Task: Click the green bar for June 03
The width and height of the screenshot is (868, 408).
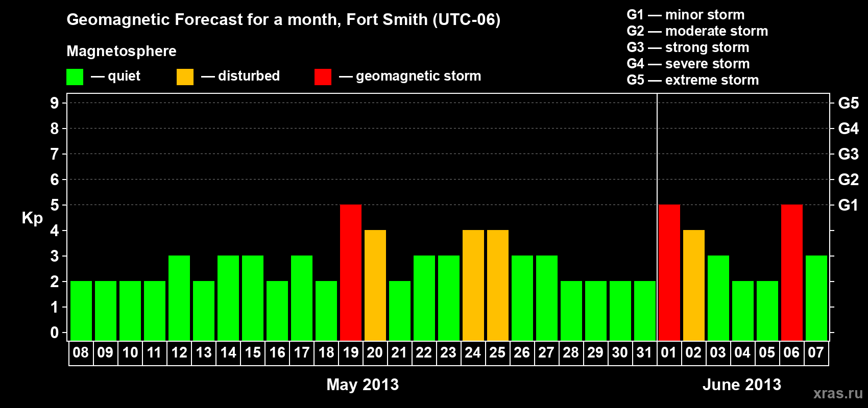Action: 718,298
